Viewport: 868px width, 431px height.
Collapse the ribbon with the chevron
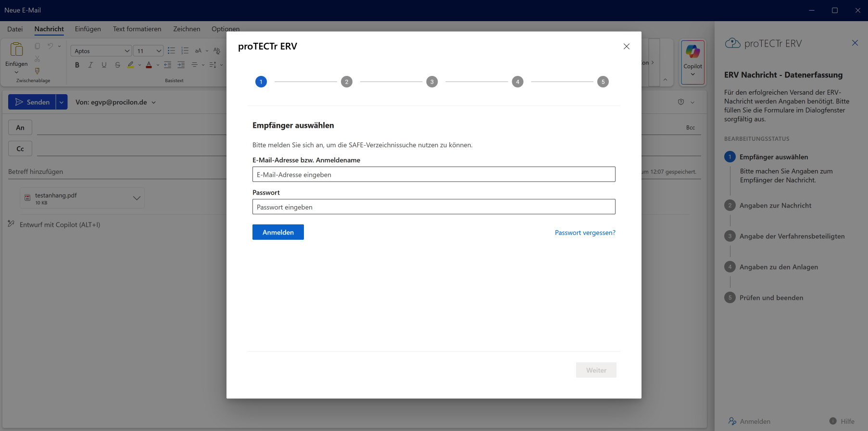[665, 79]
